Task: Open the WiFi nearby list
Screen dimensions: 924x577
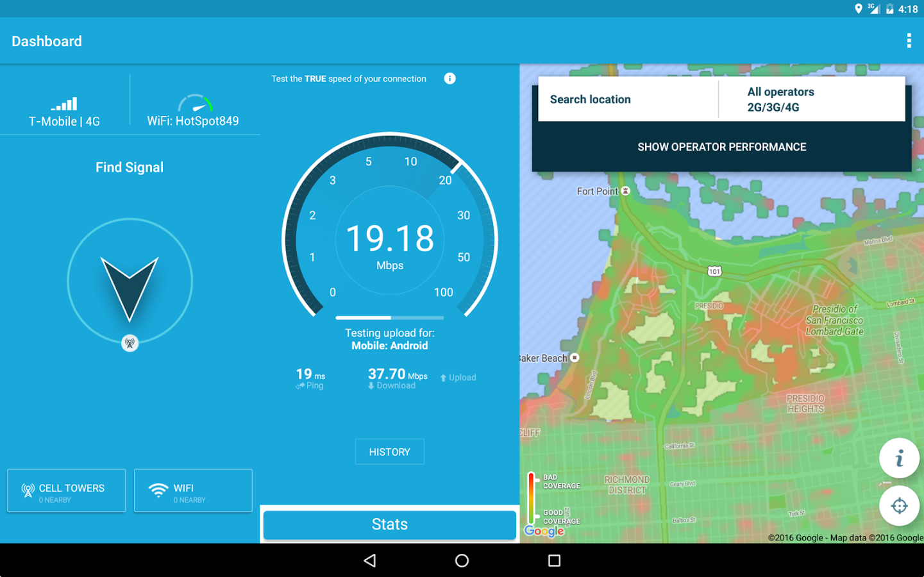Action: pyautogui.click(x=193, y=490)
